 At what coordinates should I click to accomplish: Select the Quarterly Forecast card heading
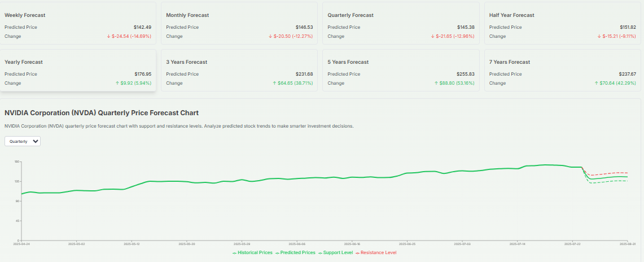(x=351, y=15)
